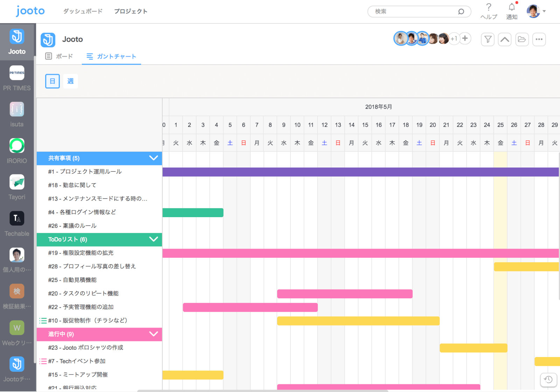
Task: Click the first member avatar
Action: tap(401, 38)
